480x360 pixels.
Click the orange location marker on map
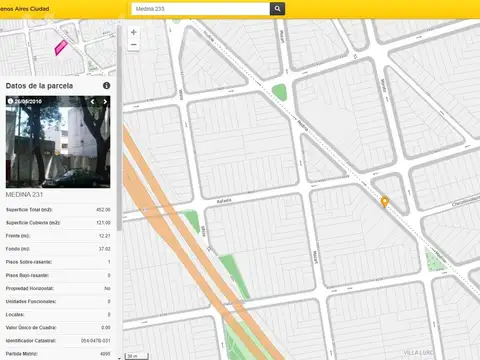point(385,201)
